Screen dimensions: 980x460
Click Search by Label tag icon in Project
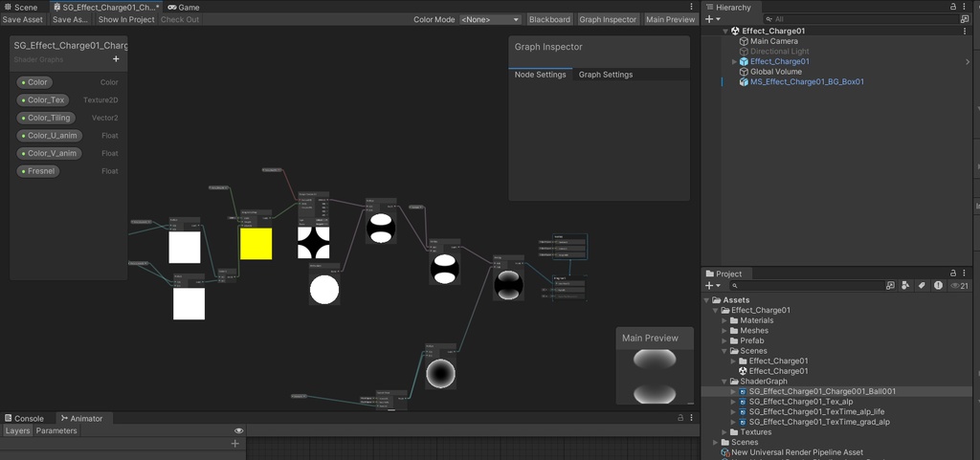921,285
